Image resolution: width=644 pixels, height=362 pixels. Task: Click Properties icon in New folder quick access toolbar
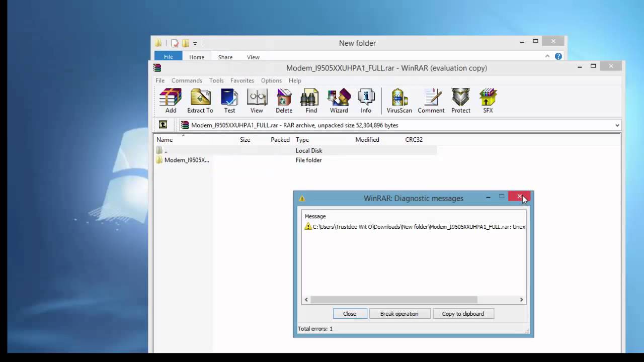(175, 43)
